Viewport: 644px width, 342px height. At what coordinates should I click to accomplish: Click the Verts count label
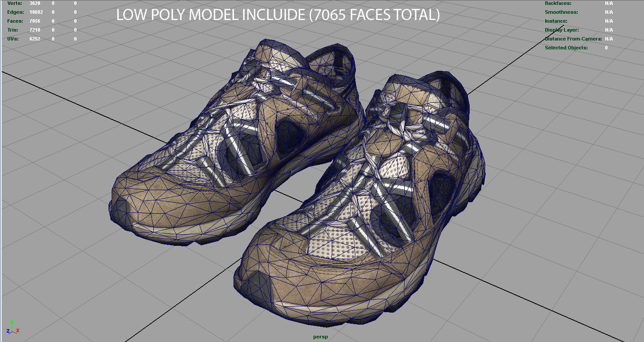15,3
